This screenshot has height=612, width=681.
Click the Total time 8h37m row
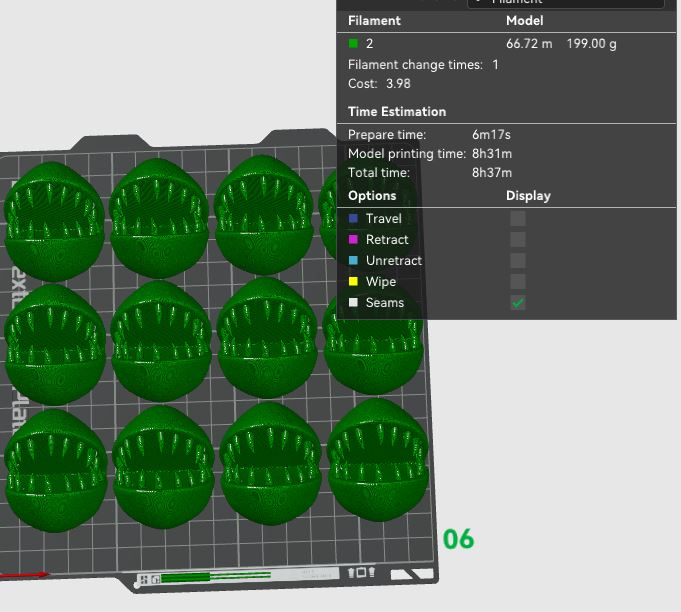430,172
